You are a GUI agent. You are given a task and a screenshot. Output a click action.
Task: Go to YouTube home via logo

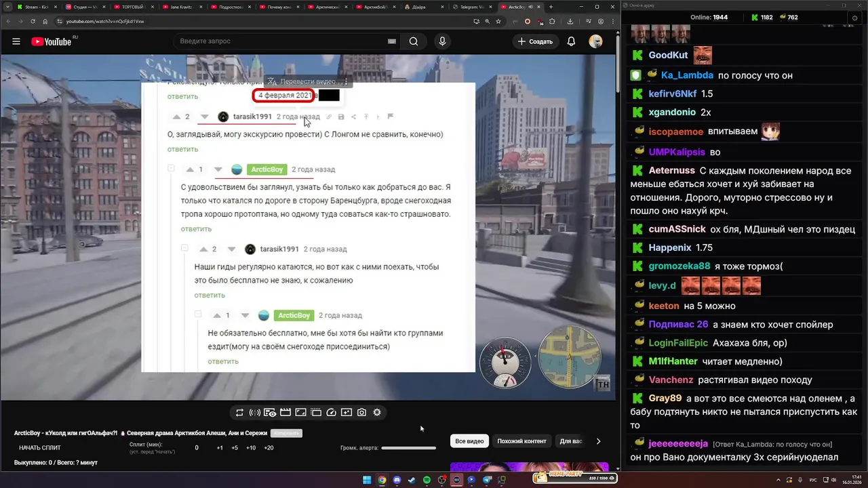tap(52, 41)
